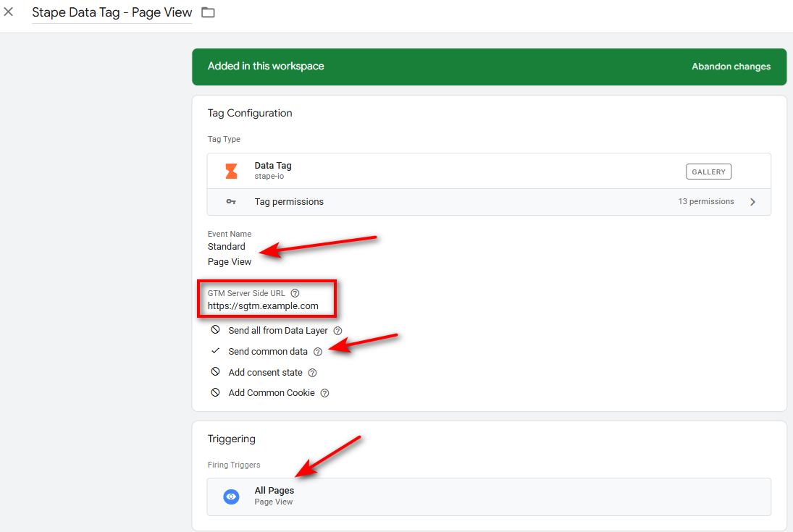Expand the Tag permissions row
The image size is (793, 532).
(x=489, y=202)
